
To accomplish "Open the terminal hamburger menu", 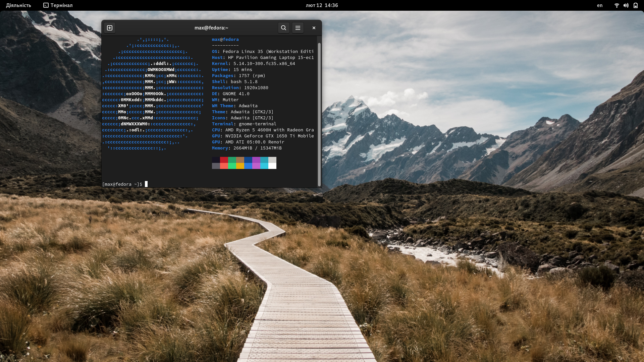I will coord(298,28).
